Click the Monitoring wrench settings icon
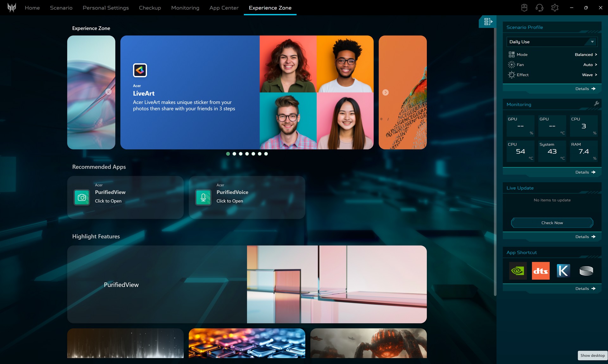 point(596,104)
